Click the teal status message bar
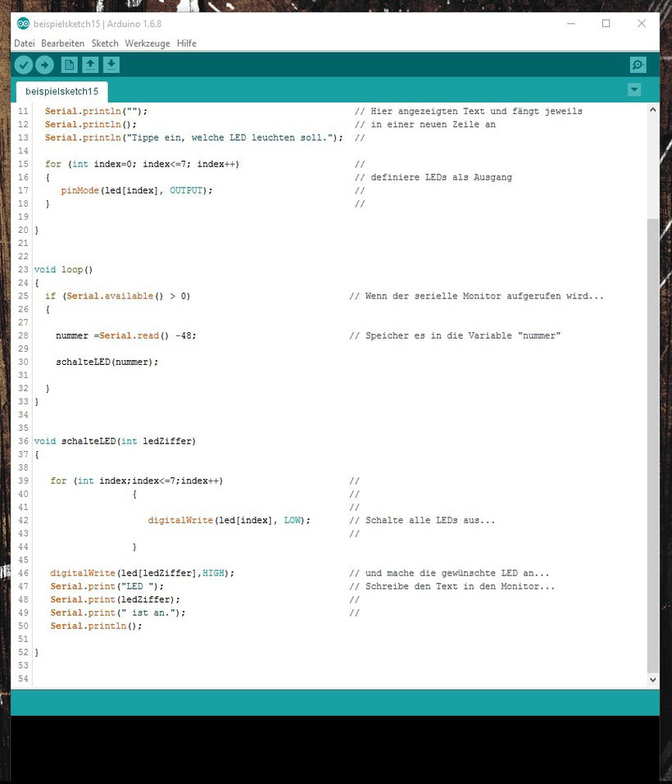The image size is (672, 784). coord(334,703)
